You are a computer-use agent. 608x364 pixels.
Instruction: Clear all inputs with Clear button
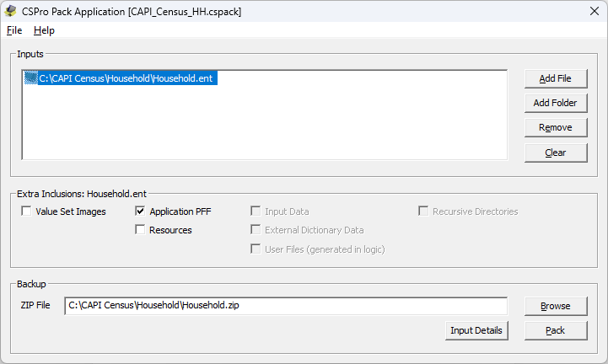pyautogui.click(x=555, y=153)
